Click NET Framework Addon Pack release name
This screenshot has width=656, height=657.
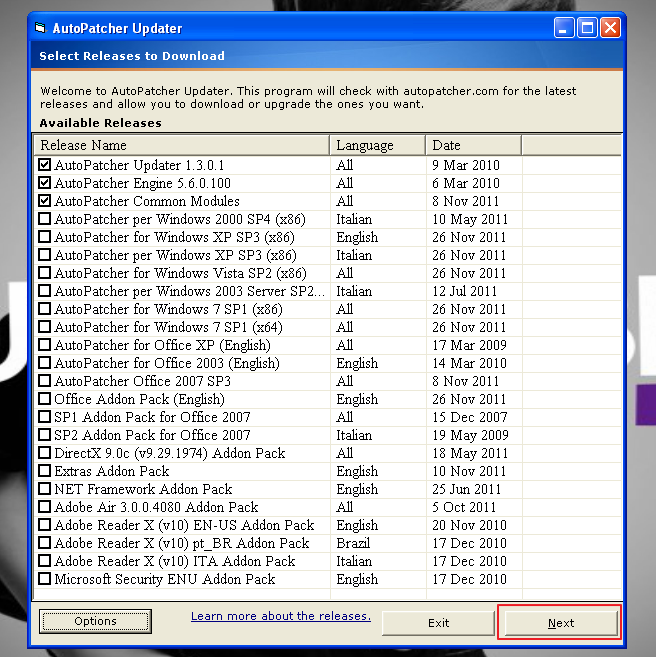(x=143, y=489)
